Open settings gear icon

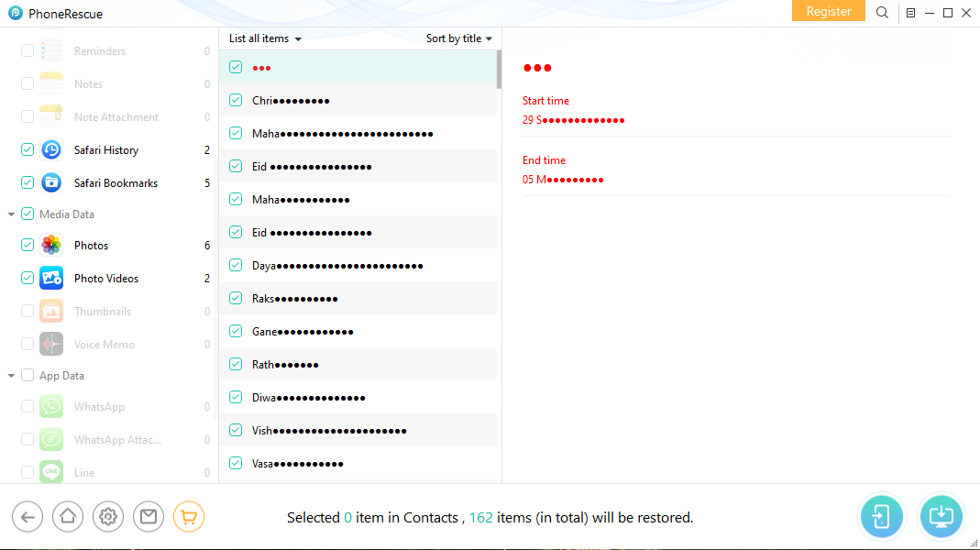click(108, 517)
